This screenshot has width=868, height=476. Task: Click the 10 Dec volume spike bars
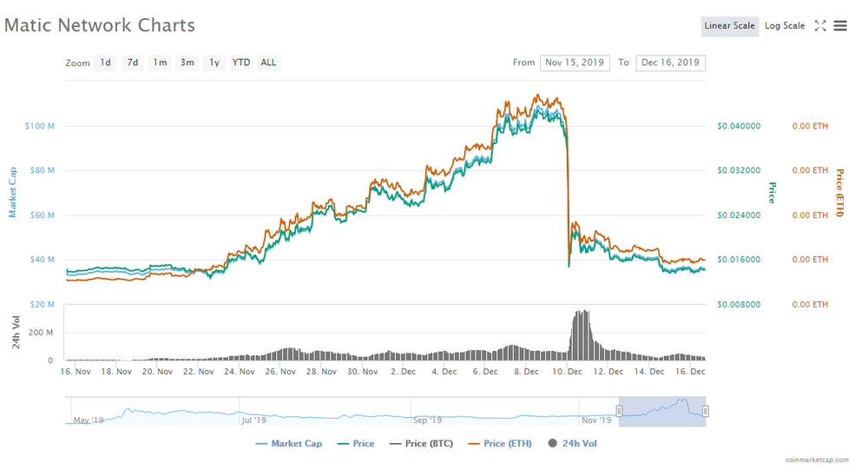point(582,335)
